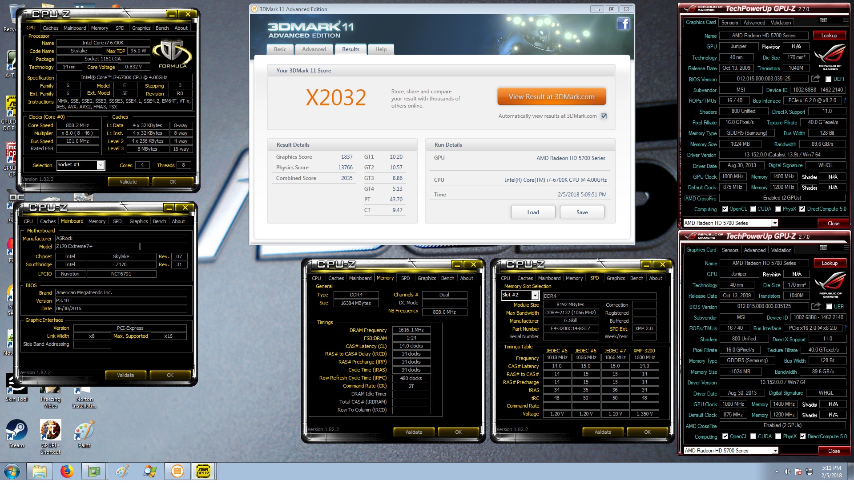Open the Slot #2 dropdown in CPU-Z SPD
This screenshot has width=854, height=504.
(x=535, y=296)
